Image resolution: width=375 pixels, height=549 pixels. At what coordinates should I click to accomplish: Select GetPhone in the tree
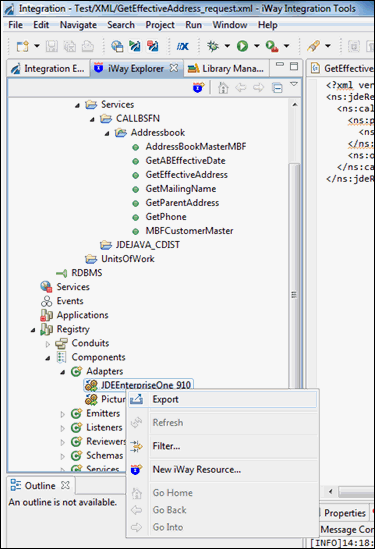(166, 217)
